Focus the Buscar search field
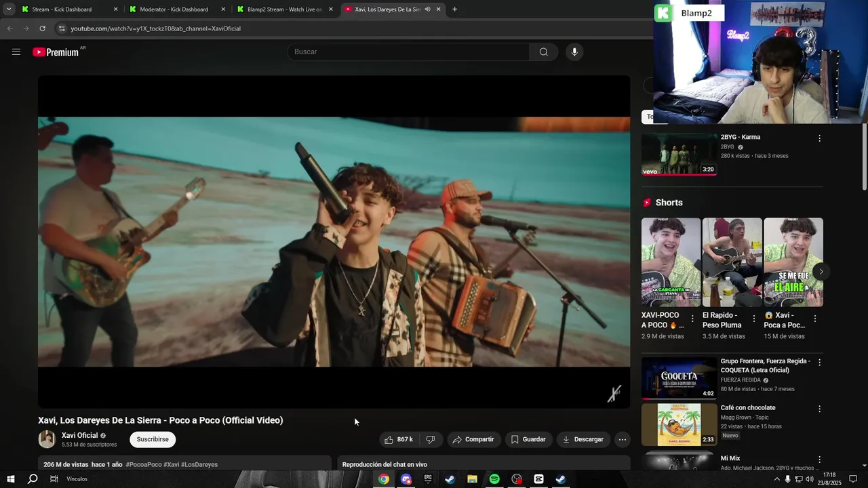This screenshot has height=488, width=868. [x=409, y=52]
